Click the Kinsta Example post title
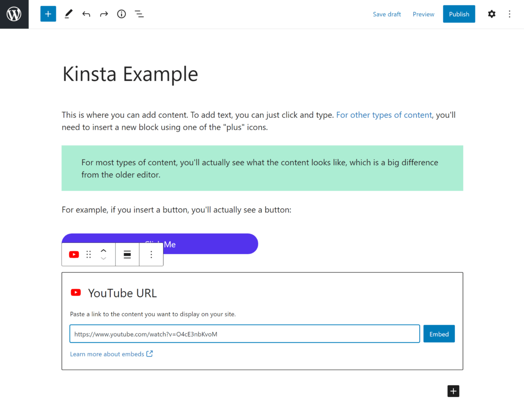The width and height of the screenshot is (524, 420). pyautogui.click(x=130, y=74)
